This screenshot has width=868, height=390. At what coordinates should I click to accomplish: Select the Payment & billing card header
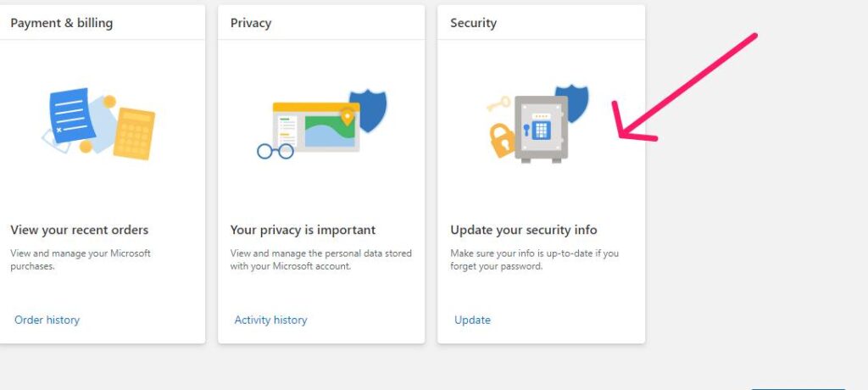[61, 23]
